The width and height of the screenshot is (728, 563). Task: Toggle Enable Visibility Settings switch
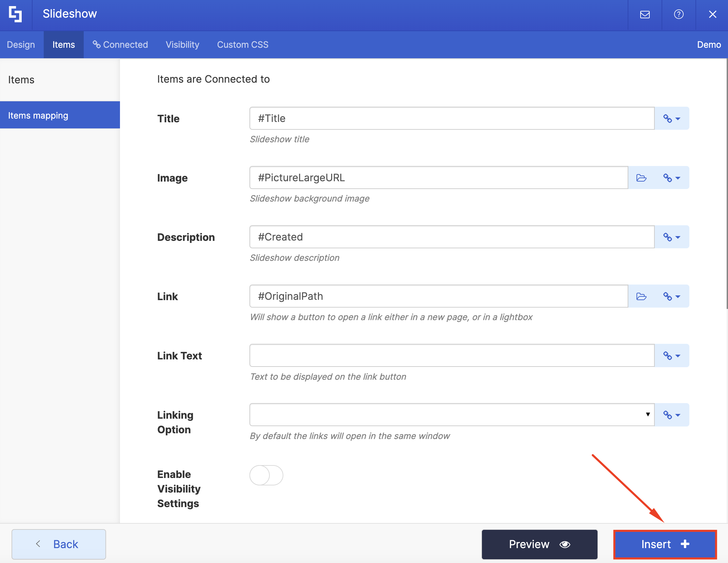click(x=266, y=475)
